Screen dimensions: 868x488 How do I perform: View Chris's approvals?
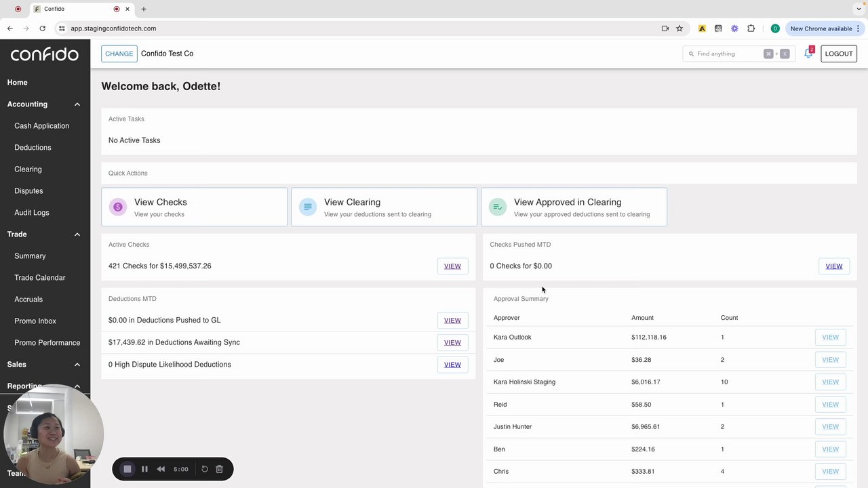830,472
